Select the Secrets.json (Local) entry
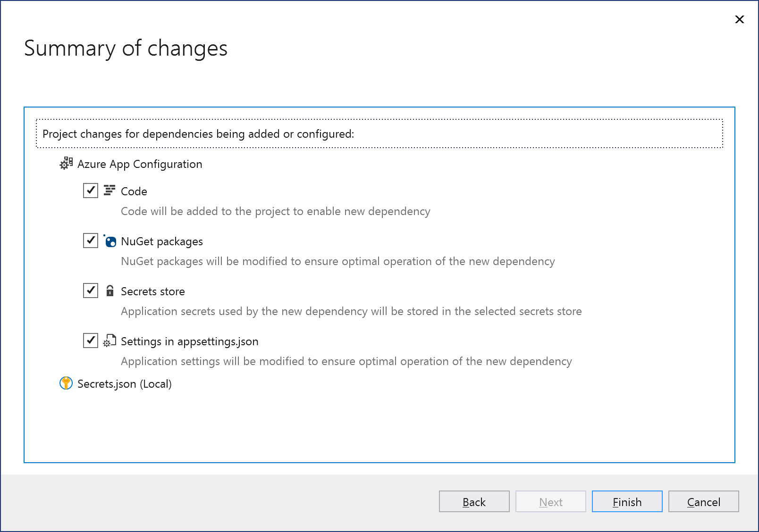759x532 pixels. [125, 383]
